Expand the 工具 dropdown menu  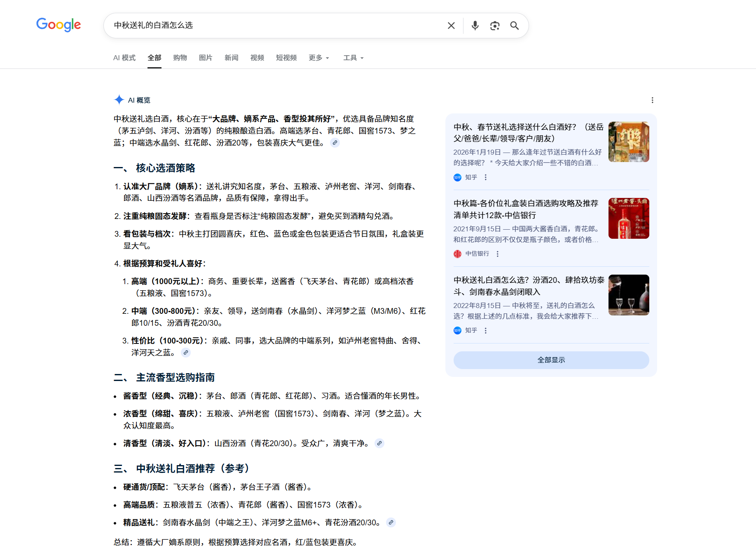pos(353,58)
